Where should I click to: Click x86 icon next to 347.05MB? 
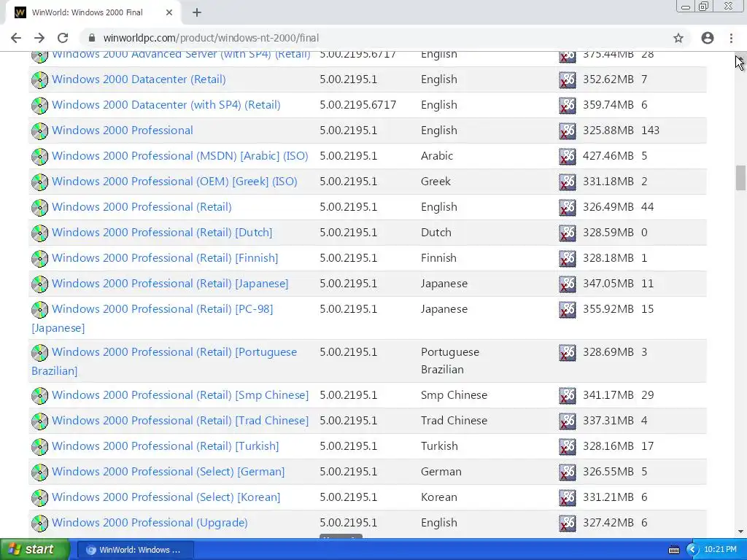click(568, 284)
